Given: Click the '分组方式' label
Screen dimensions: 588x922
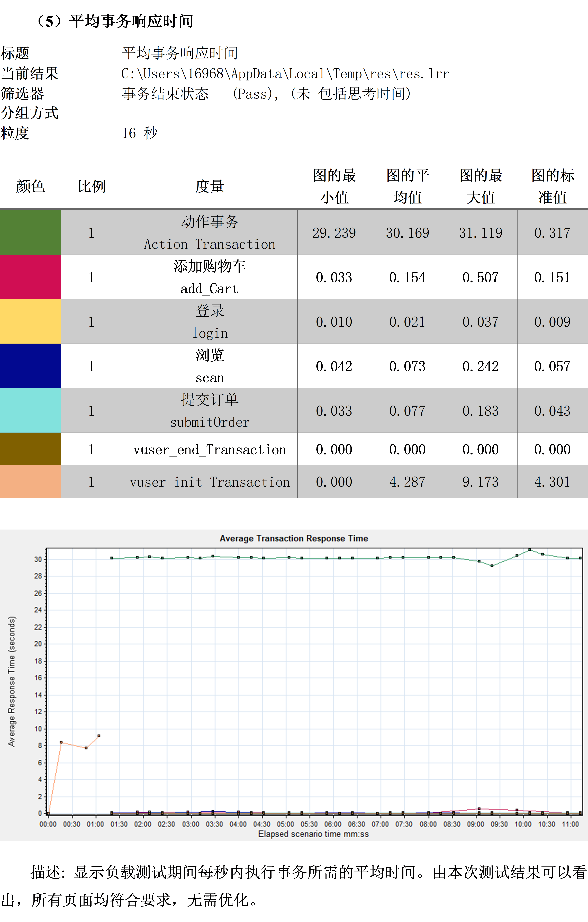Looking at the screenshot, I should click(30, 113).
